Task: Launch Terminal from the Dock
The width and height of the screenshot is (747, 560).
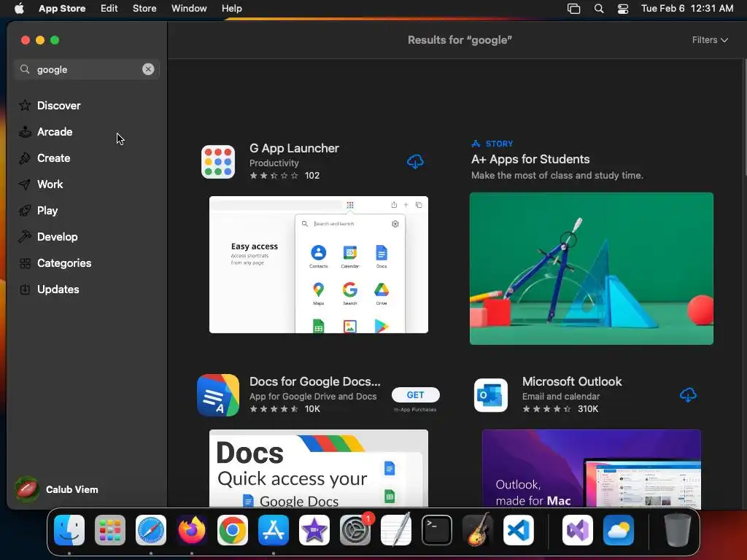Action: [x=437, y=530]
